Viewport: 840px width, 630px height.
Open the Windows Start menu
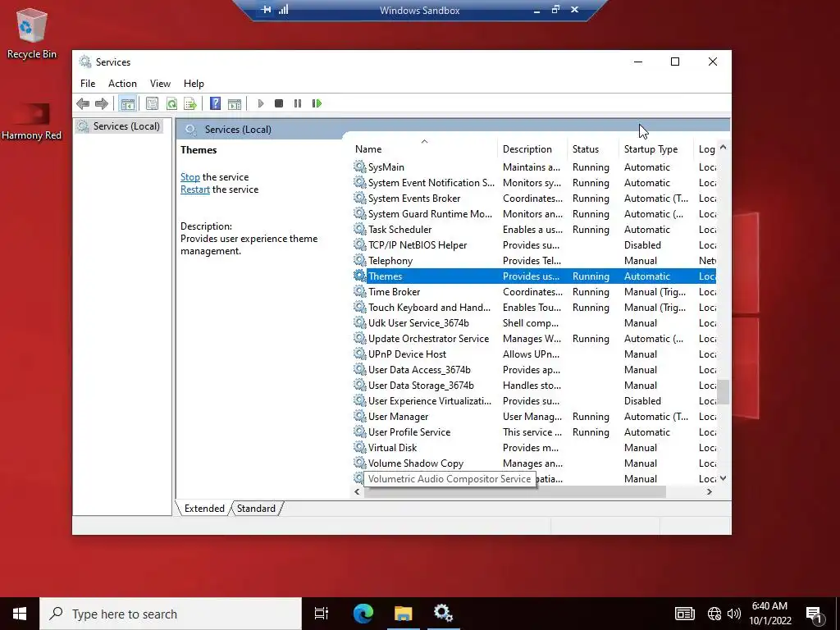20,614
